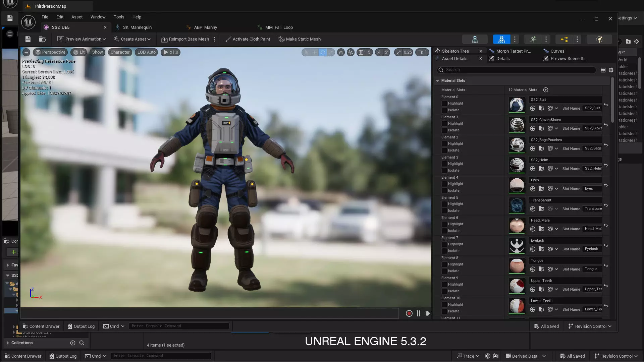Click the record animation button
Viewport: 644px width, 362px height.
(x=409, y=313)
